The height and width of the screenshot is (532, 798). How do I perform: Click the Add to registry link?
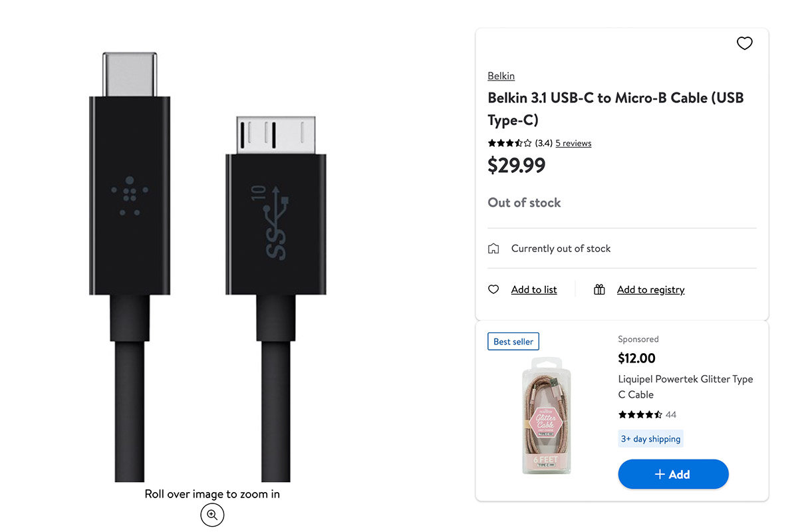[x=650, y=290]
